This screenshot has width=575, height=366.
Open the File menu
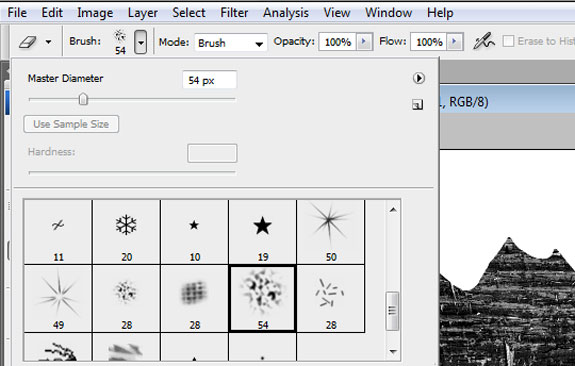click(17, 13)
